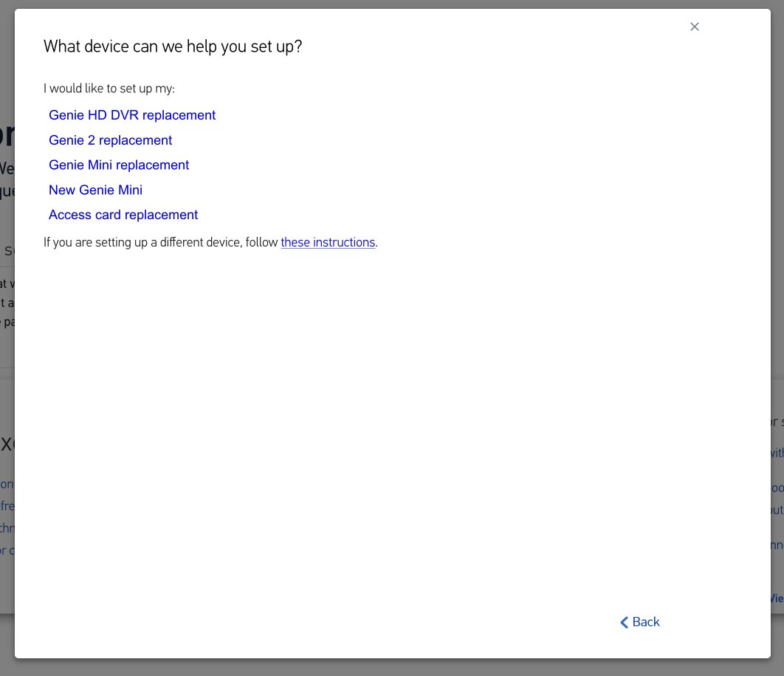
Task: Click the partially hidden 'Vie' link at right edge
Action: coord(777,598)
